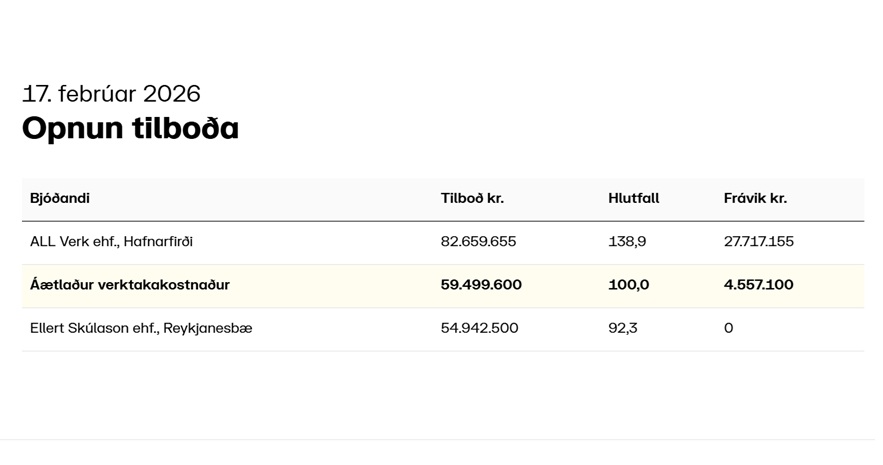The width and height of the screenshot is (883, 465).
Task: Click the date 17. febrúar 2026
Action: pyautogui.click(x=111, y=94)
